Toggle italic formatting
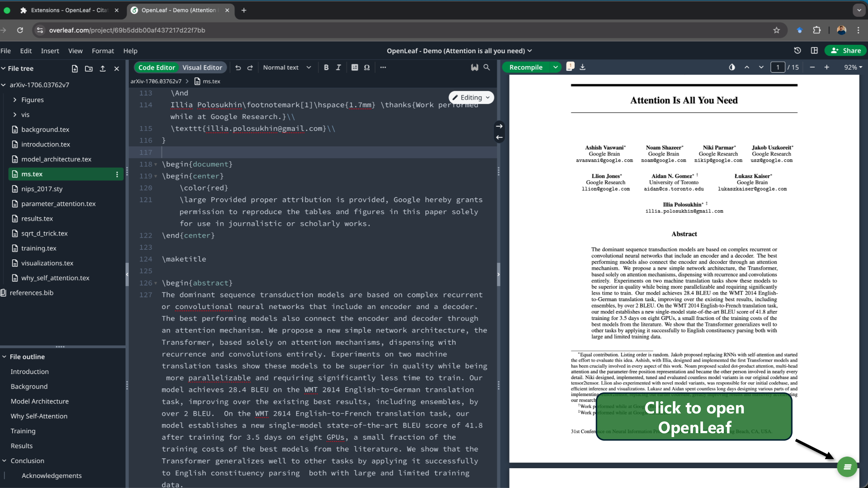Image resolution: width=868 pixels, height=488 pixels. tap(338, 68)
